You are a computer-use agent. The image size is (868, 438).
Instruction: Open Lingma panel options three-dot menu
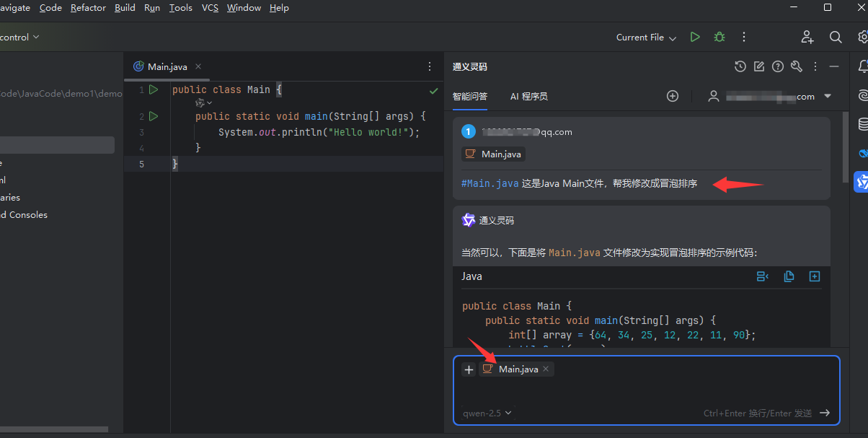pos(815,66)
